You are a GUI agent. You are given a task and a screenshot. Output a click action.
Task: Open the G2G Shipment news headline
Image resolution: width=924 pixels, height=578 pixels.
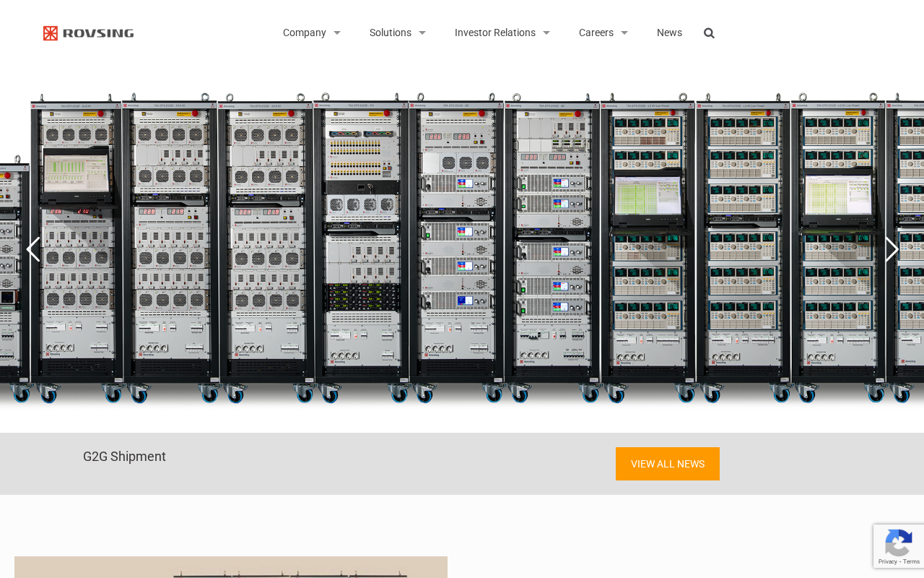tap(124, 457)
